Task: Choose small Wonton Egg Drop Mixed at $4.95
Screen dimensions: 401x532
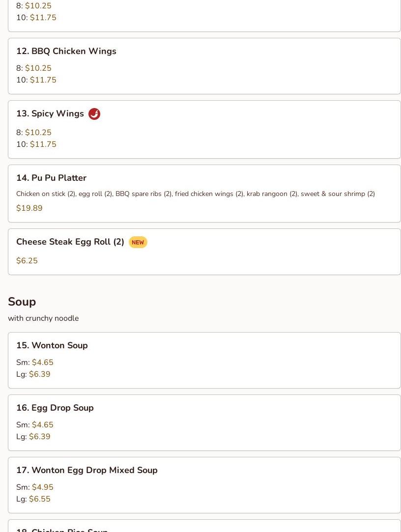Action: (42, 487)
